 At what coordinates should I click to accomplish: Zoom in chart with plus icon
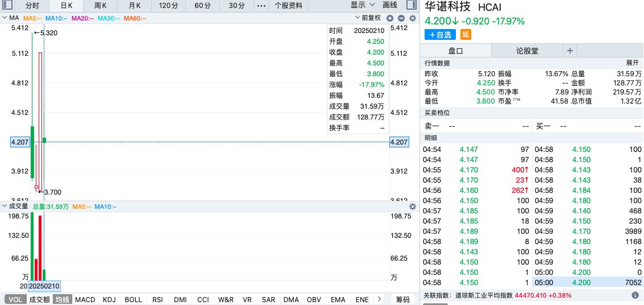coord(390,18)
